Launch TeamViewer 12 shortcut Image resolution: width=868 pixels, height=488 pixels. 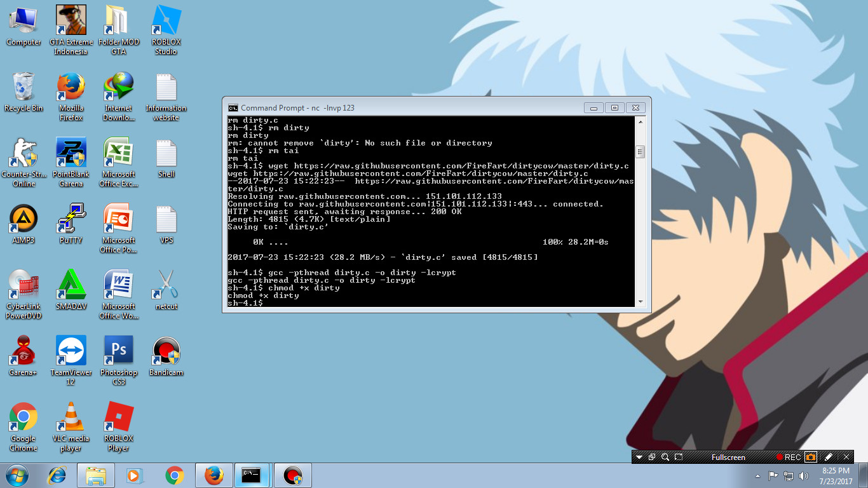pos(71,360)
